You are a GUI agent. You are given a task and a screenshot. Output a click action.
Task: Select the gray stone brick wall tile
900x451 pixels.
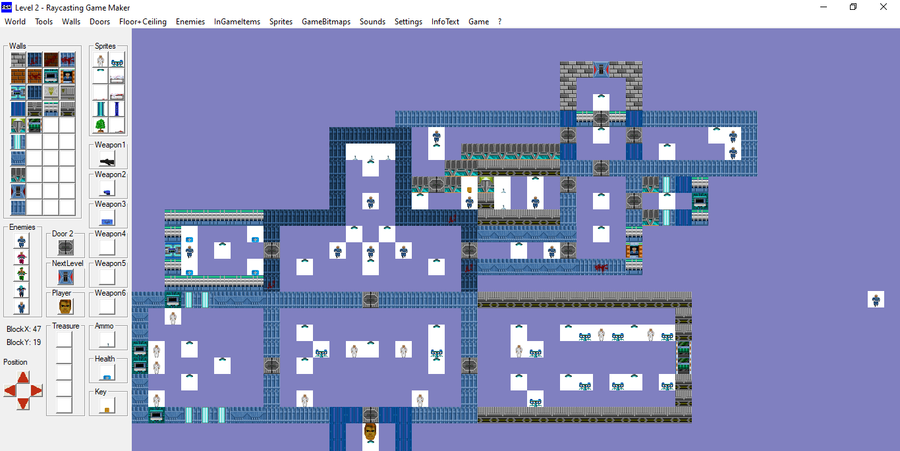(x=18, y=59)
